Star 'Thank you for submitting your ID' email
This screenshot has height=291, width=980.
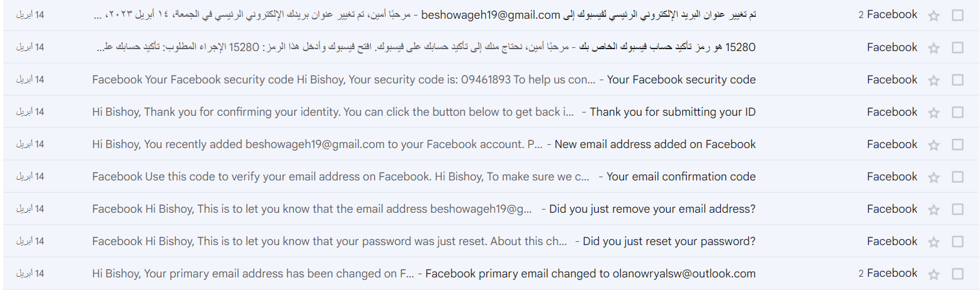point(933,113)
